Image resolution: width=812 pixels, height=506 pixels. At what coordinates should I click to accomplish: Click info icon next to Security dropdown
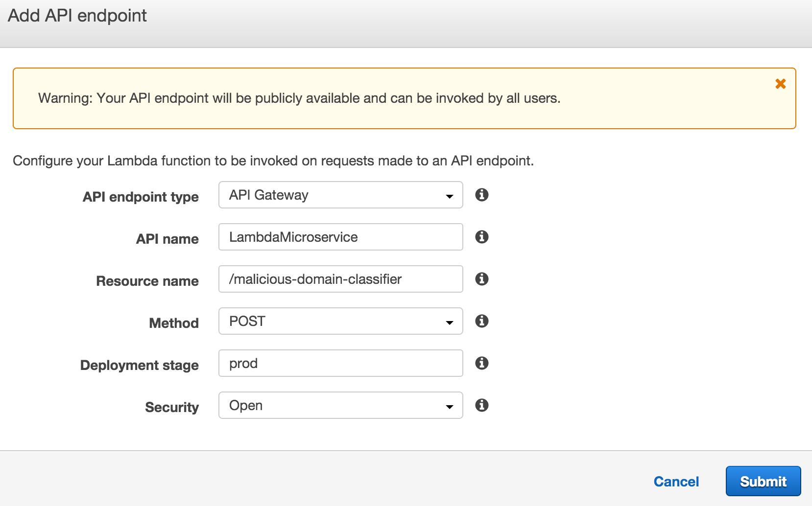[482, 405]
